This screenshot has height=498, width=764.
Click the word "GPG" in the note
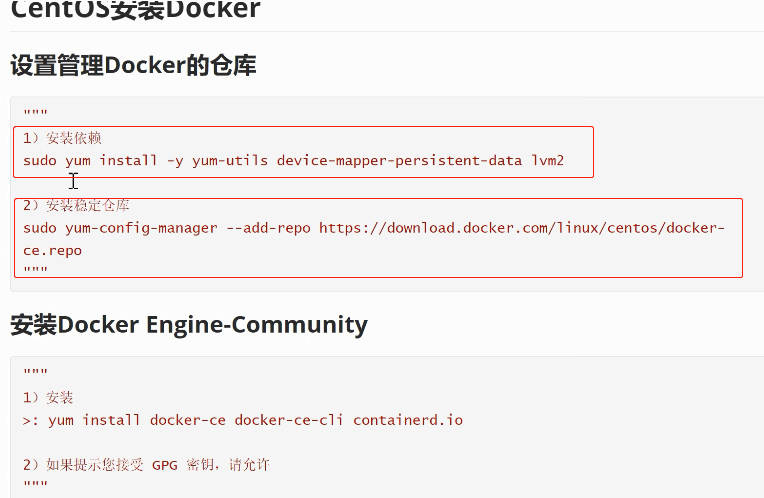coord(165,465)
